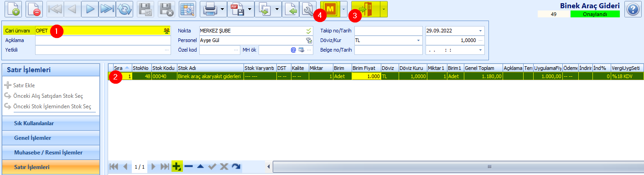644x175 pixels.
Task: Click the scrollbar left arrow under grid
Action: click(x=268, y=167)
